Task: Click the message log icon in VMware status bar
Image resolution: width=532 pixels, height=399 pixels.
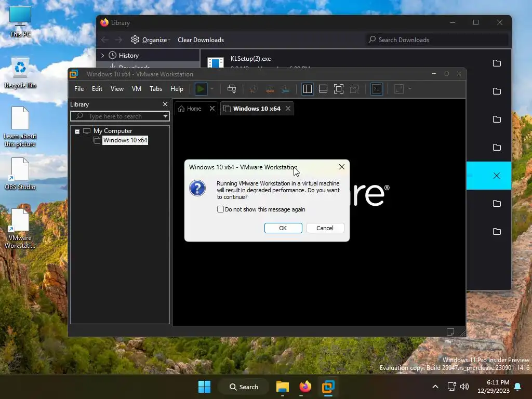Action: (450, 332)
